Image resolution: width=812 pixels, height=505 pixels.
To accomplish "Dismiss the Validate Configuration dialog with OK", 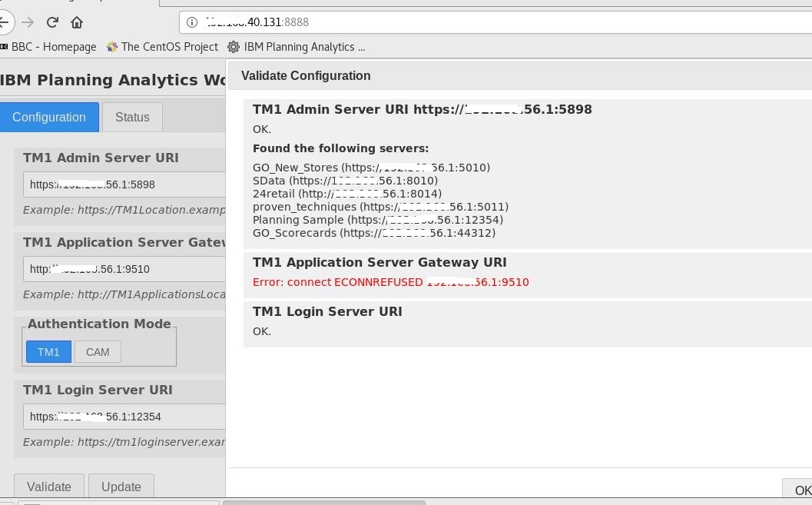I will (797, 490).
